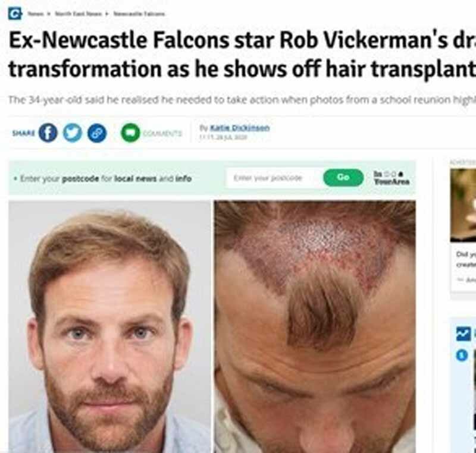Click the green Go button
This screenshot has height=453, width=476.
coord(343,177)
